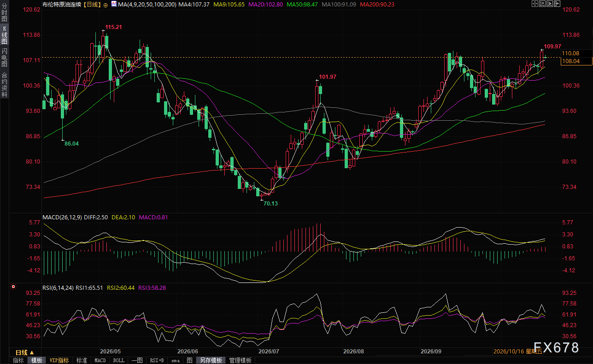Image resolution: width=593 pixels, height=364 pixels.
Task: Click the crosshair cursor icon at top right
Action: pyautogui.click(x=535, y=4)
